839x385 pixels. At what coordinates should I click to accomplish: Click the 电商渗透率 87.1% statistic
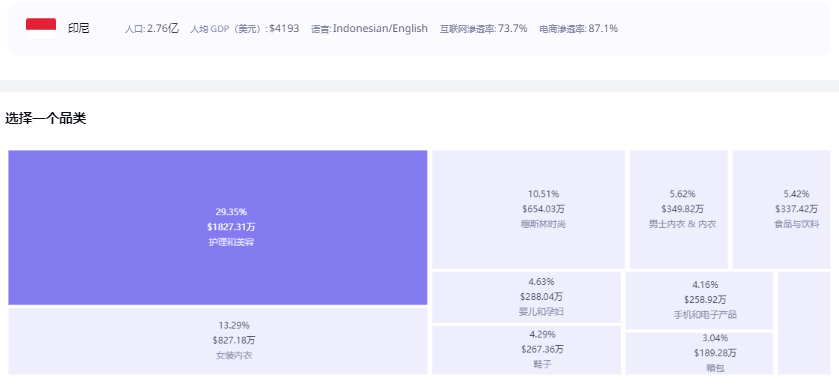pyautogui.click(x=578, y=28)
